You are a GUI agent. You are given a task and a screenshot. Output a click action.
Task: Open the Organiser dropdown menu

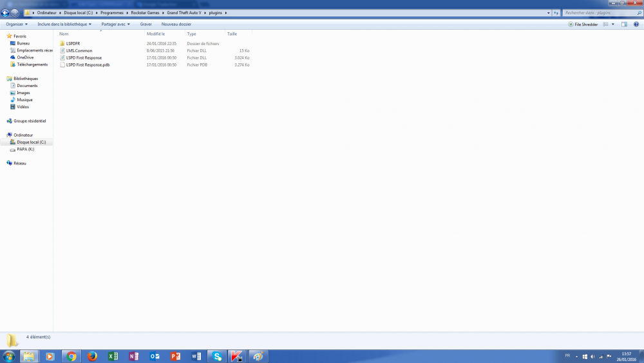tap(17, 25)
